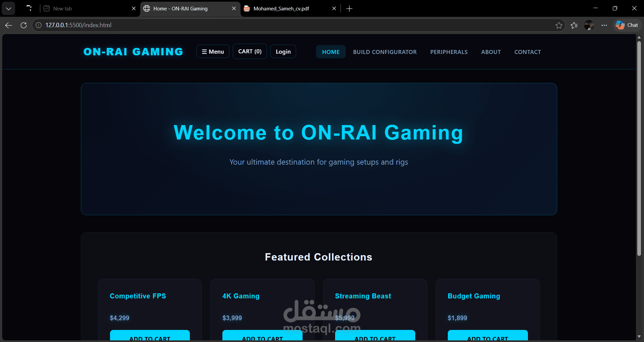Click the $1,899 price text

click(457, 318)
